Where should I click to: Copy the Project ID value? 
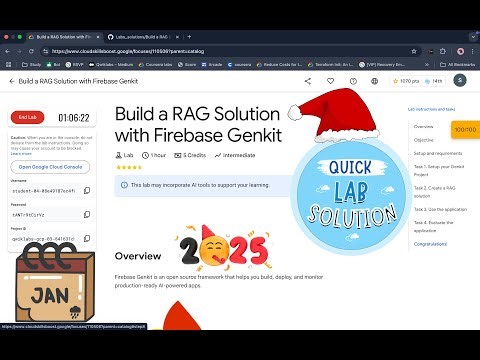coord(87,238)
